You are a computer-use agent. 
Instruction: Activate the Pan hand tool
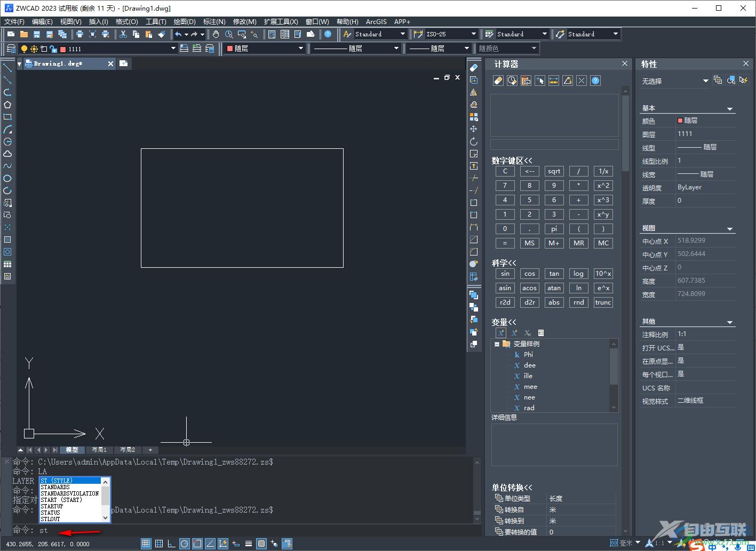click(216, 34)
